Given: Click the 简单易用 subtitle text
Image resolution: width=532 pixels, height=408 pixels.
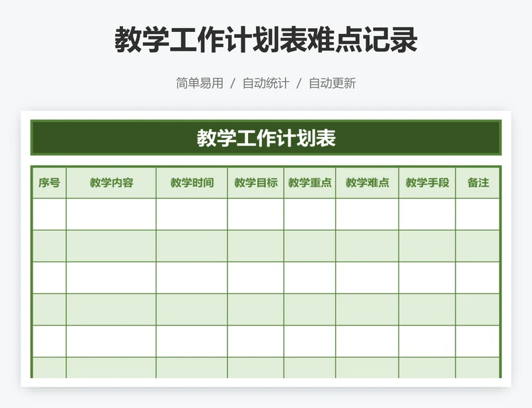Looking at the screenshot, I should (199, 83).
